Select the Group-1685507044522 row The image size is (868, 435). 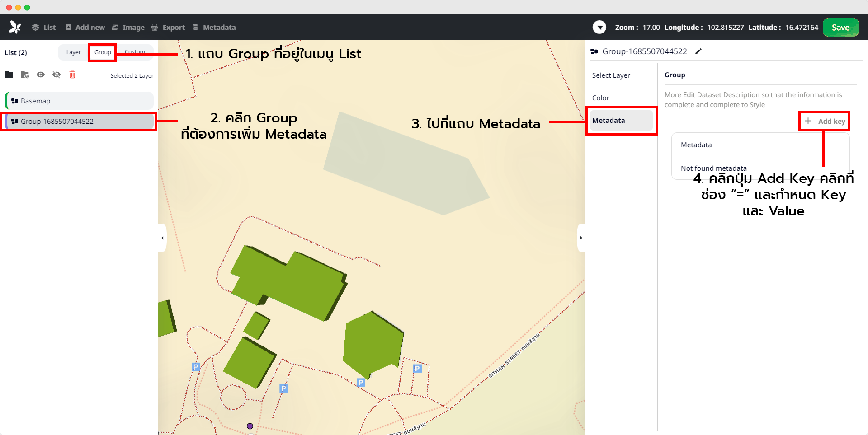79,121
